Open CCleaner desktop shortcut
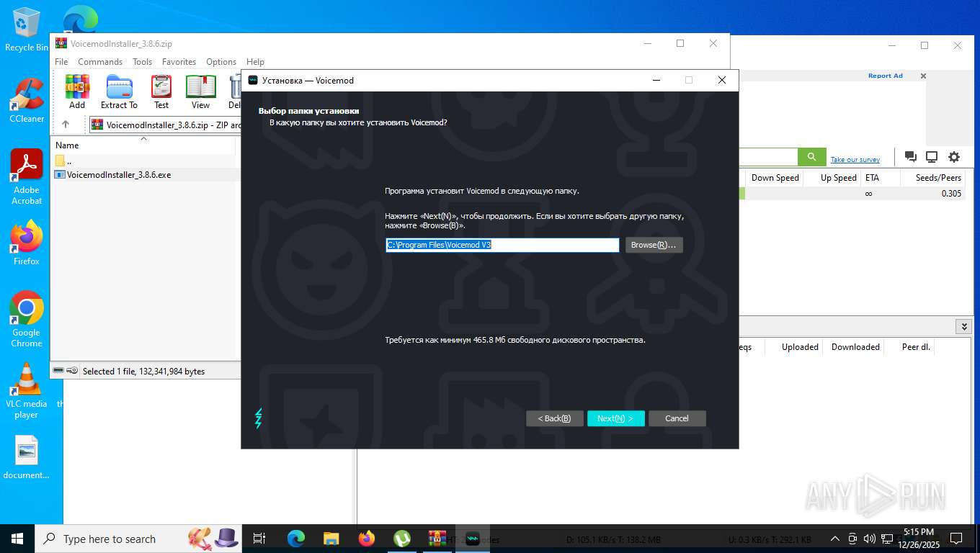This screenshot has height=553, width=980. (27, 101)
